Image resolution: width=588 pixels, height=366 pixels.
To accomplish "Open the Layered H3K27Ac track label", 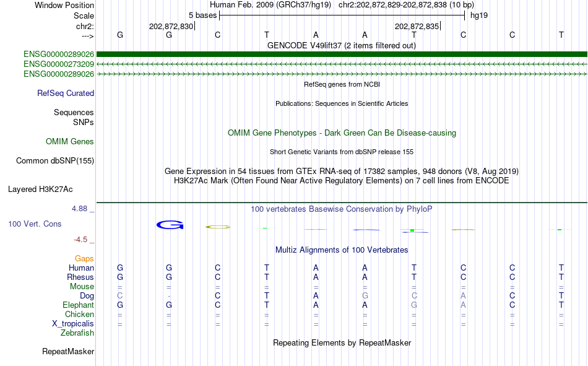I will tap(40, 190).
